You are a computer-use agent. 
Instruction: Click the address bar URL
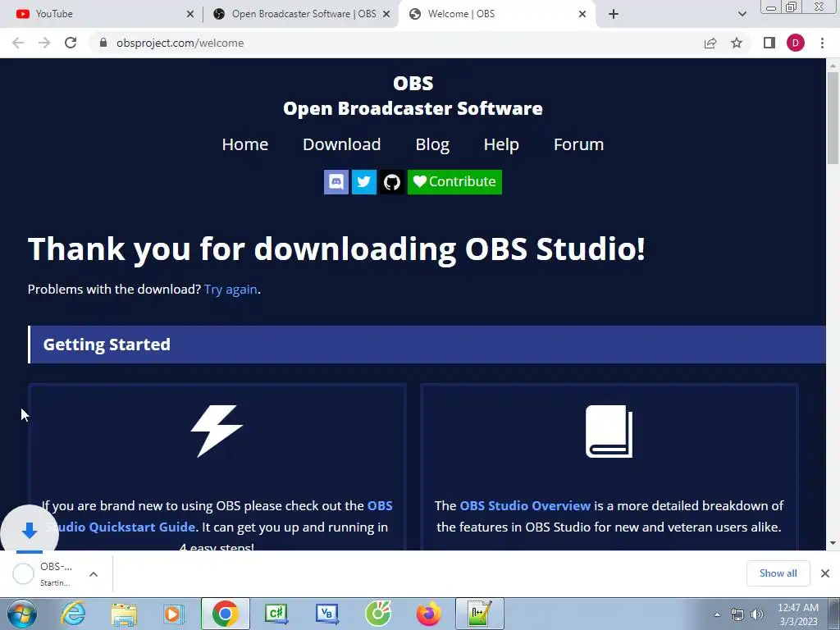[180, 43]
